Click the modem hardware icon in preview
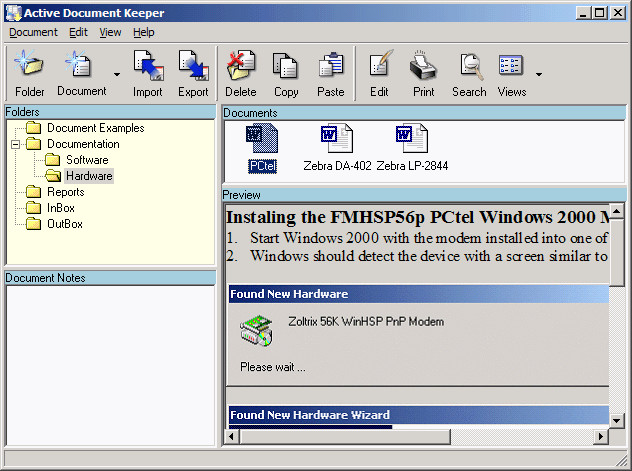This screenshot has width=632, height=471. pos(256,331)
